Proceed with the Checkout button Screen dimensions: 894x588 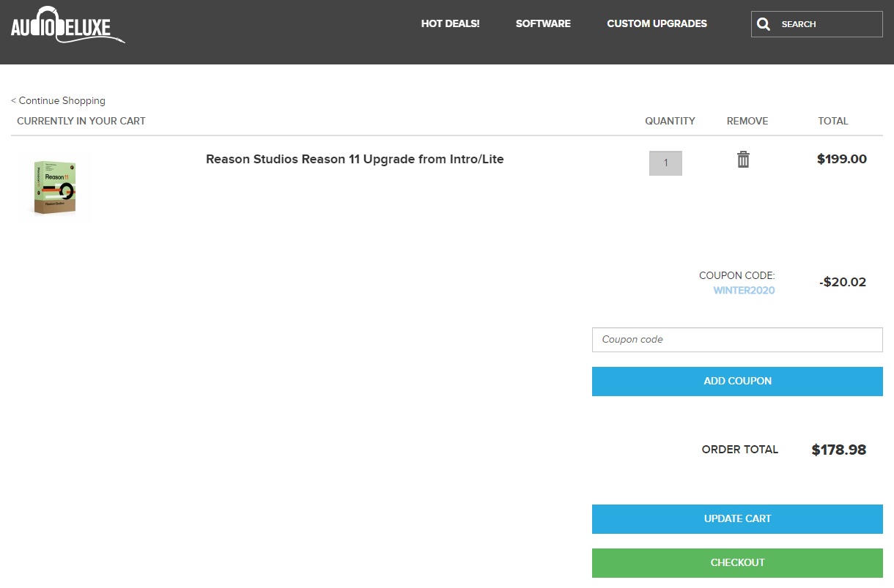(737, 563)
